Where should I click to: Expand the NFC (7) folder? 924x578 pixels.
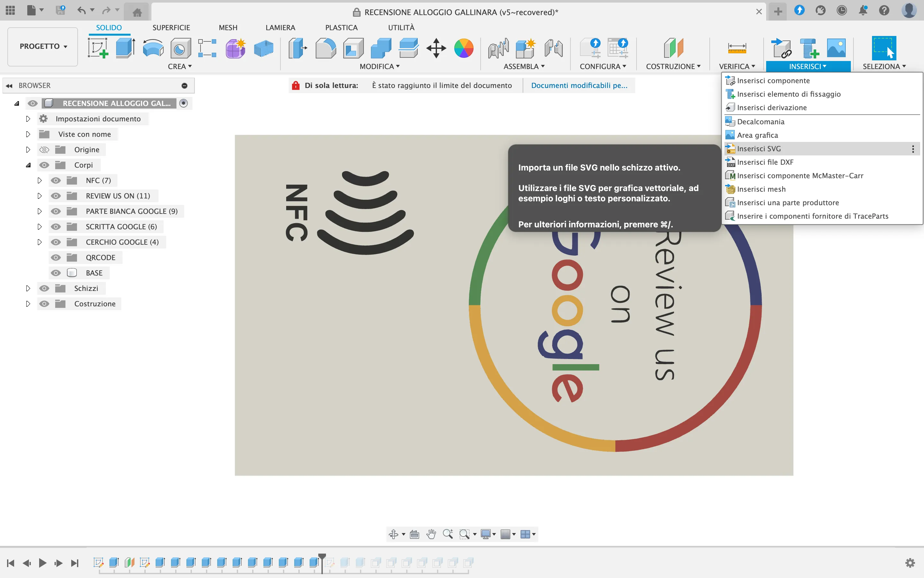[x=39, y=180]
